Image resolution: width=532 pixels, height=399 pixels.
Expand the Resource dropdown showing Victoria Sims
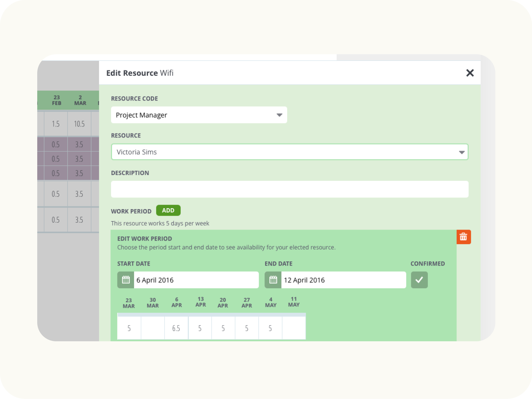click(x=290, y=152)
